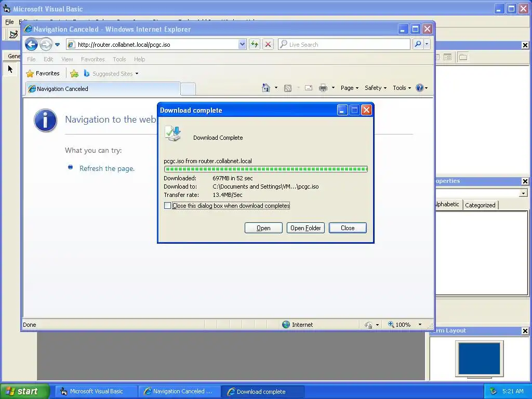532x399 pixels.
Task: Go back with the IE Back arrow
Action: [x=31, y=45]
